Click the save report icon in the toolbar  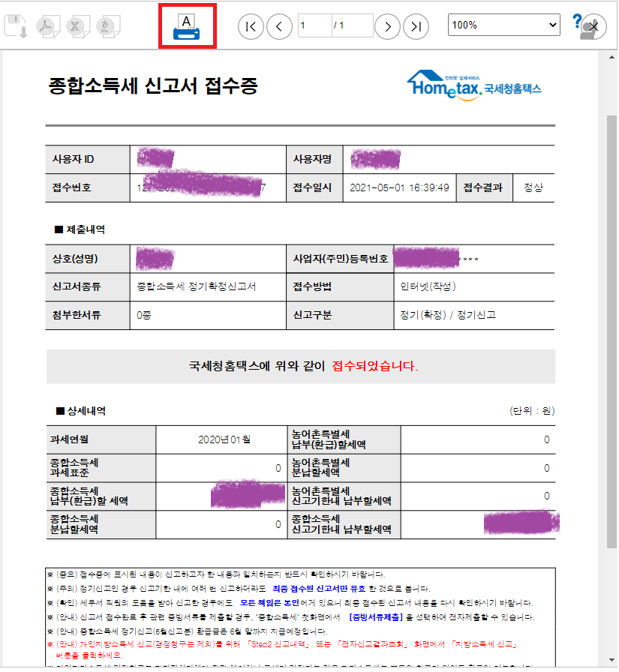coord(16,25)
